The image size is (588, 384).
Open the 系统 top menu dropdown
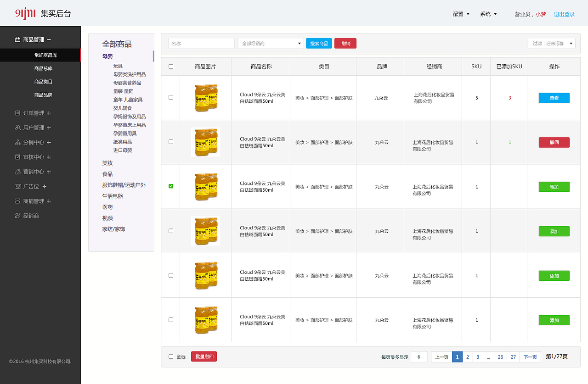point(488,14)
